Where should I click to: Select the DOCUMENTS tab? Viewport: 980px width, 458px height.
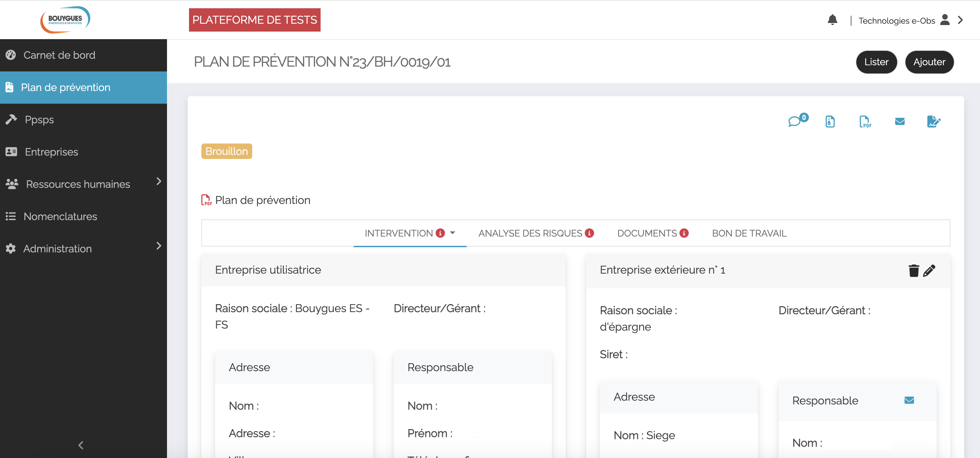click(x=653, y=233)
